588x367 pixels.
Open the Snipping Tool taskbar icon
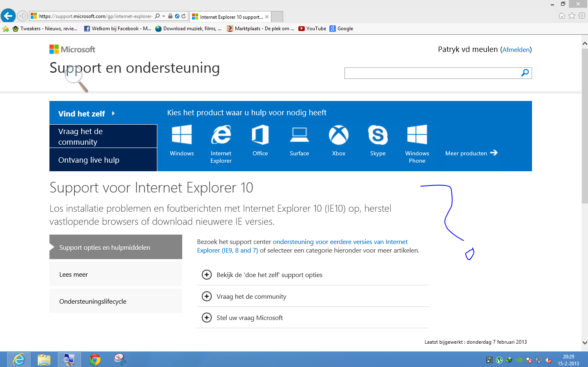[x=120, y=359]
